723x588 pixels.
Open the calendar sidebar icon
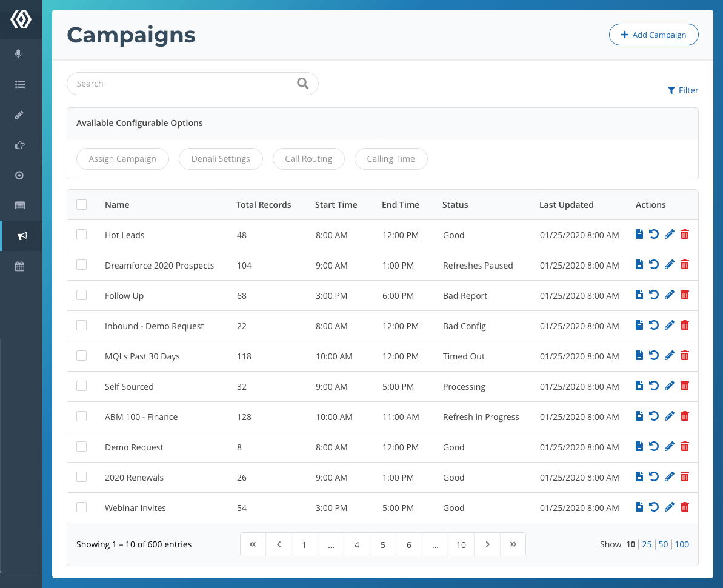pyautogui.click(x=20, y=266)
